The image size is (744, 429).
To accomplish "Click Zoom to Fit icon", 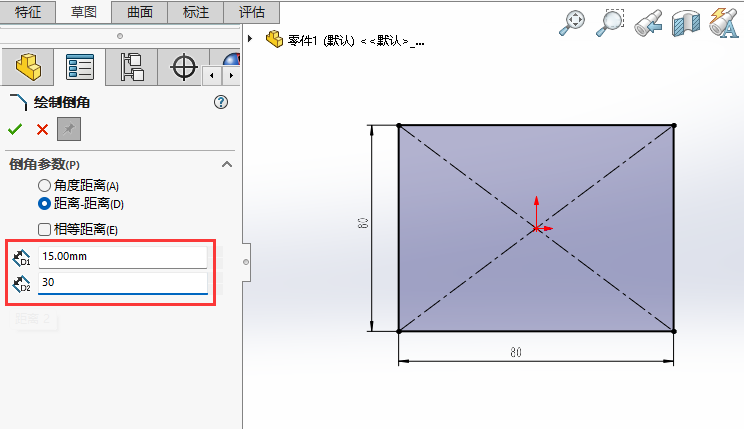I will coord(572,22).
